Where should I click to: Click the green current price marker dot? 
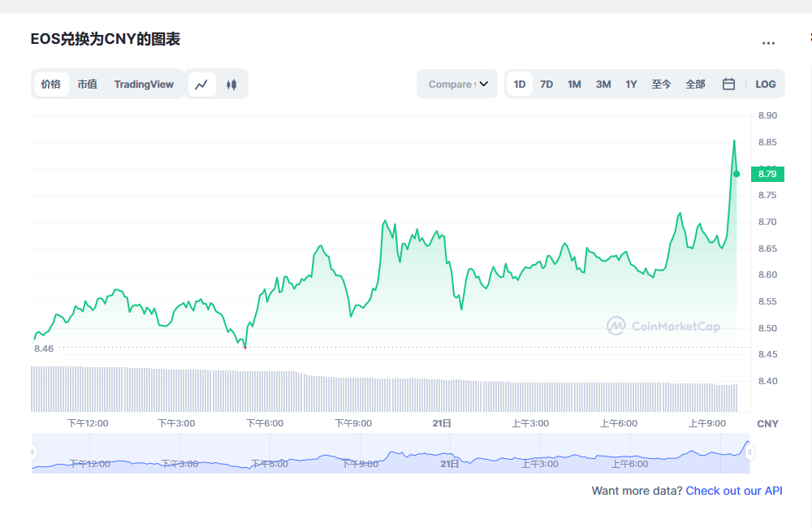[736, 174]
